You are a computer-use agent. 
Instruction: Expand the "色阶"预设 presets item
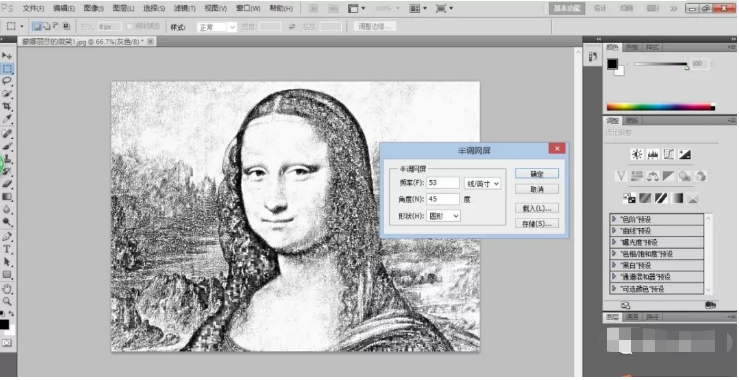point(657,219)
